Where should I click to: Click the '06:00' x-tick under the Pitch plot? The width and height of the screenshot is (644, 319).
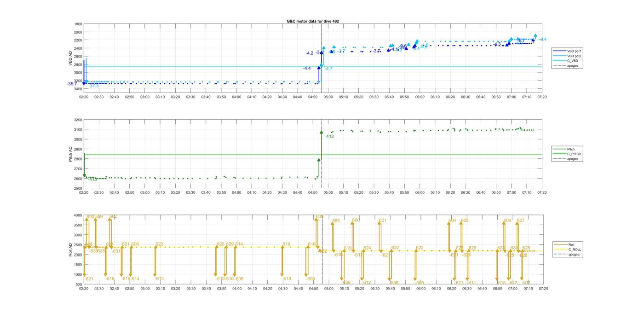[420, 192]
